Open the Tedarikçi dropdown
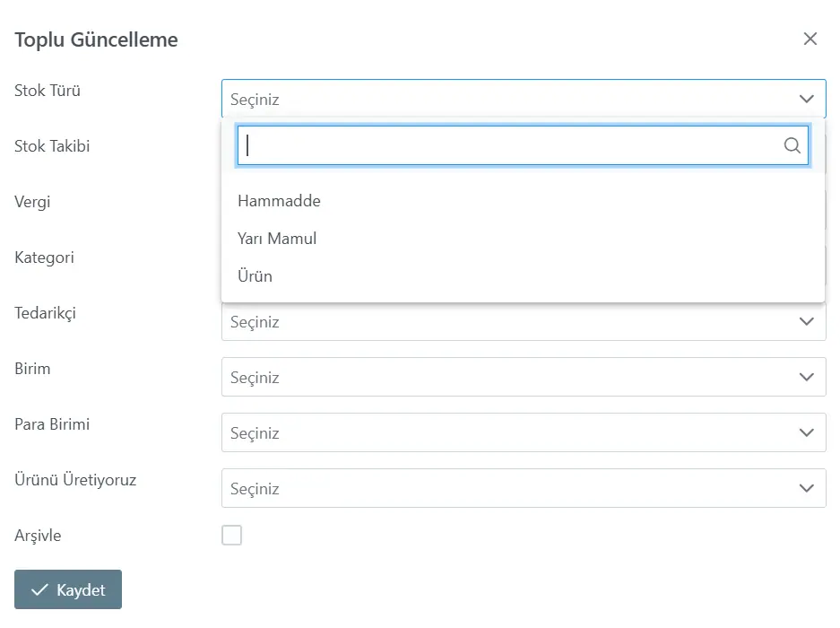The height and width of the screenshot is (628, 840). pos(524,322)
